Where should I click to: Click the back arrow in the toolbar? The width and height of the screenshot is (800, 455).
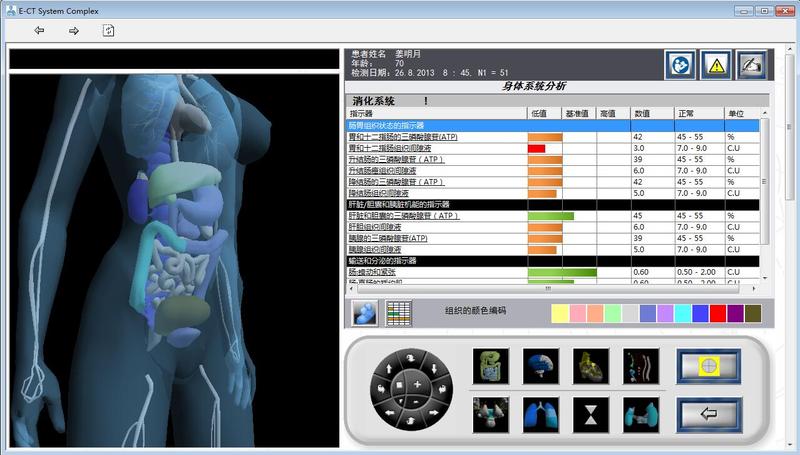click(x=39, y=31)
